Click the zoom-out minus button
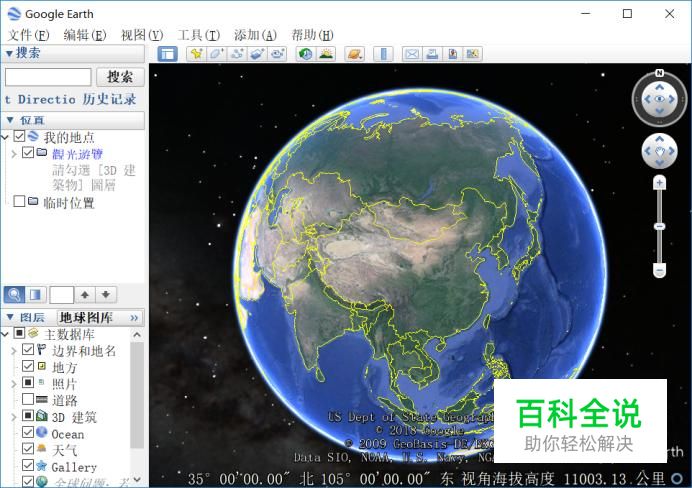Image resolution: width=692 pixels, height=488 pixels. coord(659,270)
